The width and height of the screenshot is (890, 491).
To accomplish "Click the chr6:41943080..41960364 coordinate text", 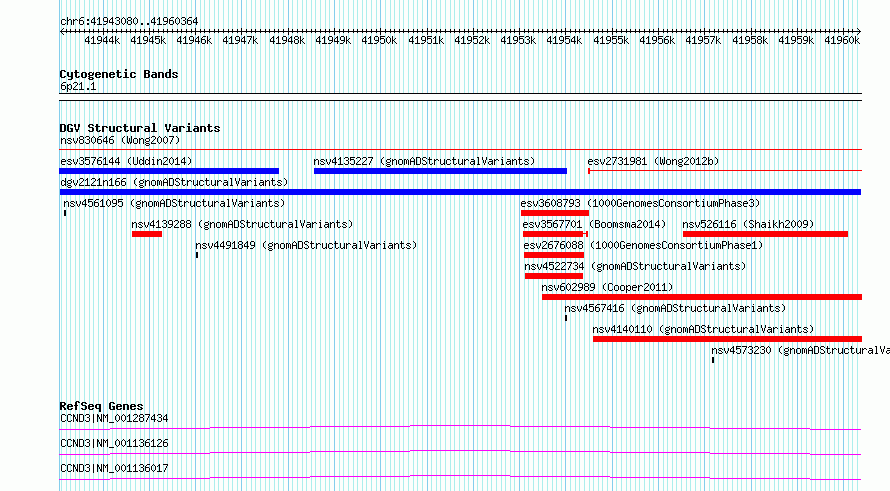I will click(x=129, y=22).
